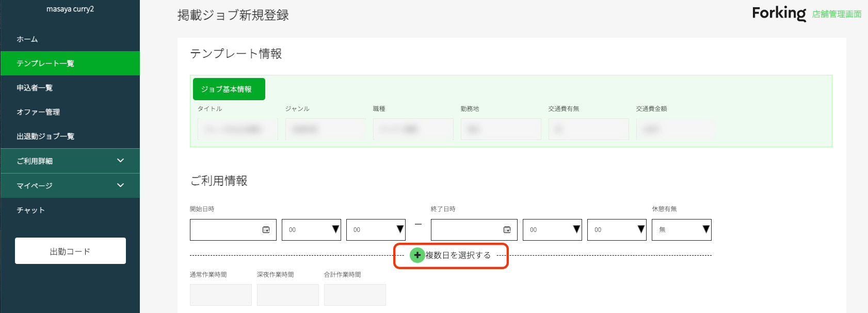This screenshot has height=313, width=868.
Task: Open 出退勤ジョブ一覧 in the sidebar
Action: click(x=45, y=136)
